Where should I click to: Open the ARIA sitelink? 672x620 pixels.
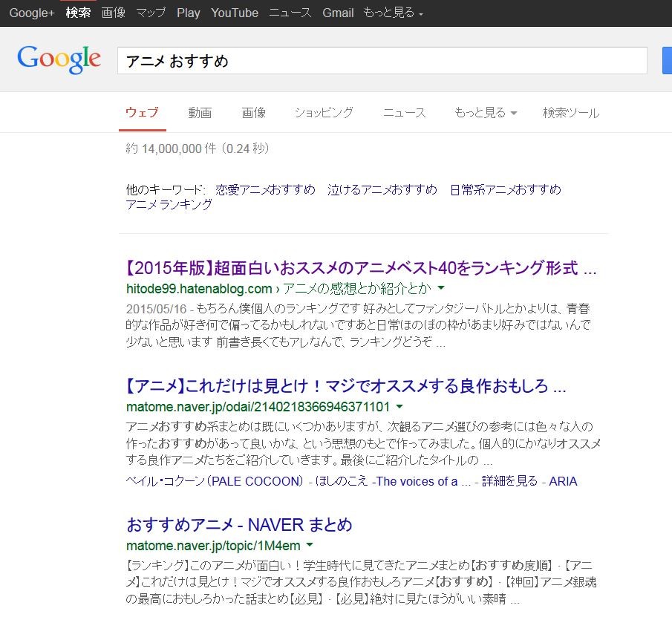tap(563, 481)
